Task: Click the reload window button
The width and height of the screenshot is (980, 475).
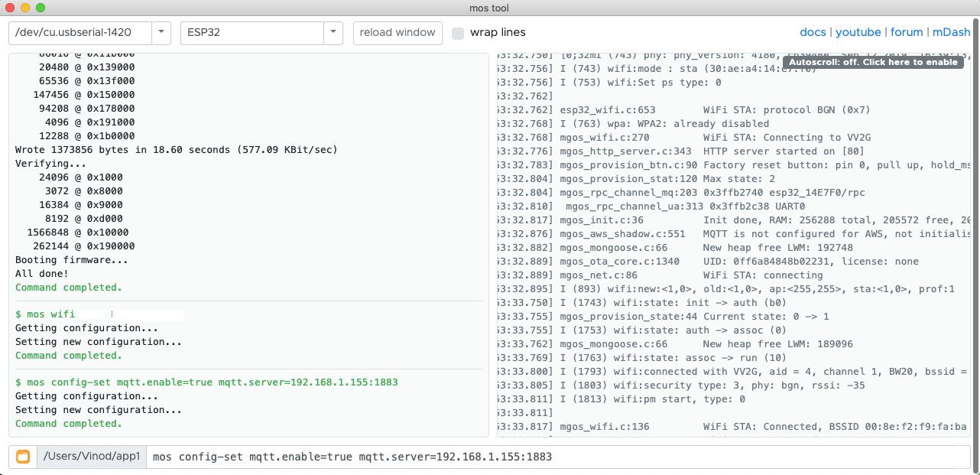Action: 398,33
